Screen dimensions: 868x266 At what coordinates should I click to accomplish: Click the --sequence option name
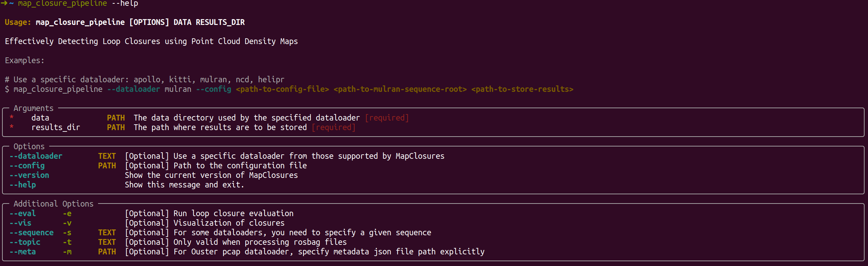[x=31, y=233]
